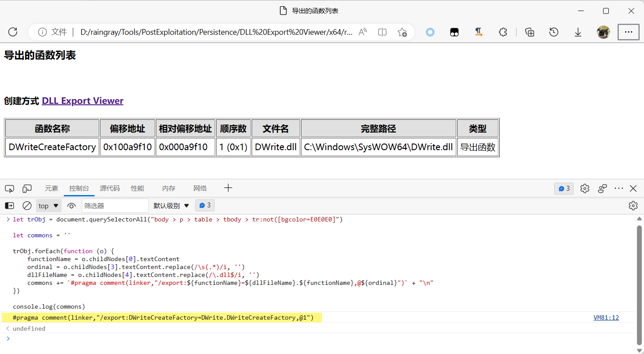Click the 0x100a9f10 address cell
Image resolution: width=644 pixels, height=354 pixels.
point(128,147)
